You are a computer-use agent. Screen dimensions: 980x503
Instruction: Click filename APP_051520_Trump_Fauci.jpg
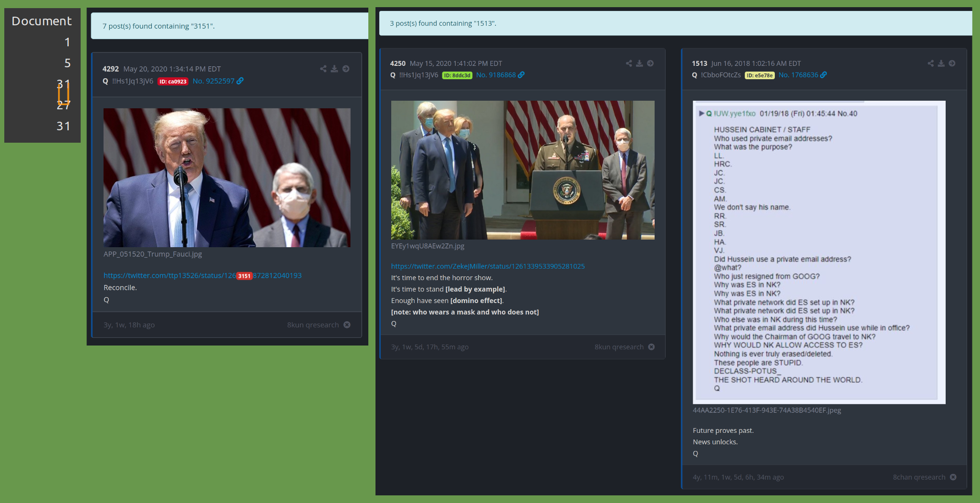(x=153, y=254)
